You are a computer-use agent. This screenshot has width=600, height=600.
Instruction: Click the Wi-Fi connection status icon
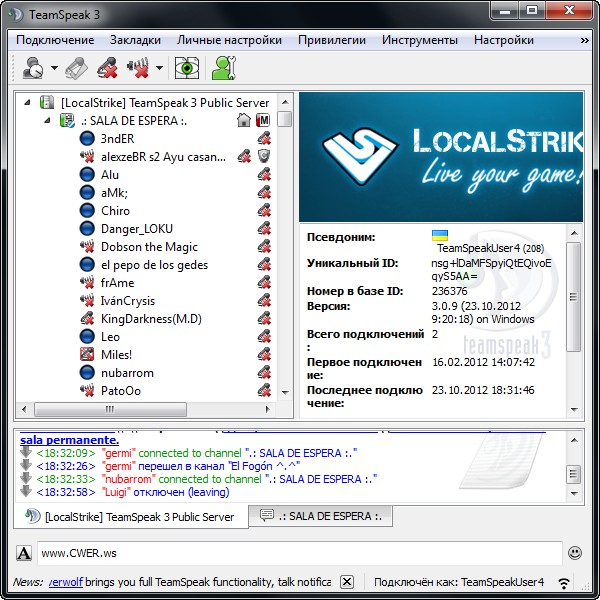566,581
